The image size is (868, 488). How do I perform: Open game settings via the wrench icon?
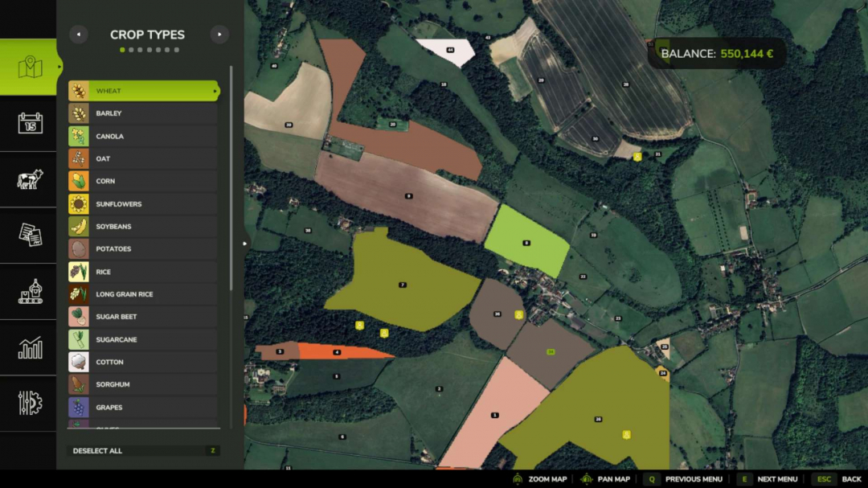coord(29,404)
